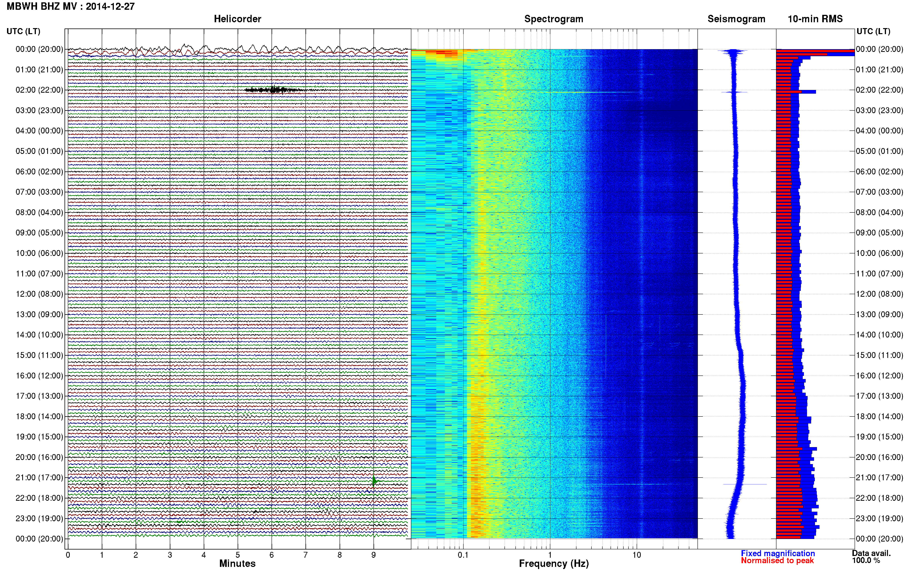The image size is (924, 578).
Task: Click the left '06:00 (02:00)' time label
Action: [39, 171]
